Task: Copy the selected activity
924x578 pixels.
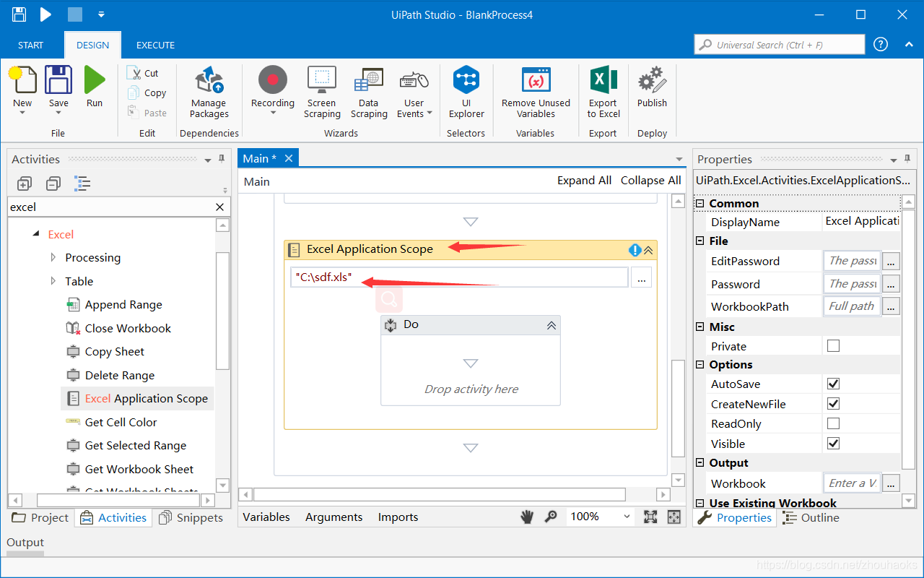Action: click(x=147, y=92)
